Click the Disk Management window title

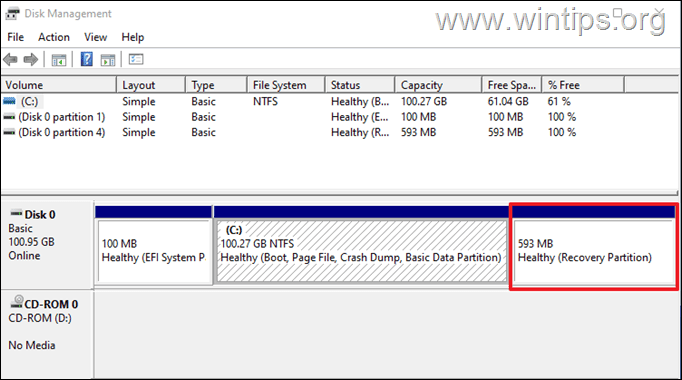[x=68, y=14]
